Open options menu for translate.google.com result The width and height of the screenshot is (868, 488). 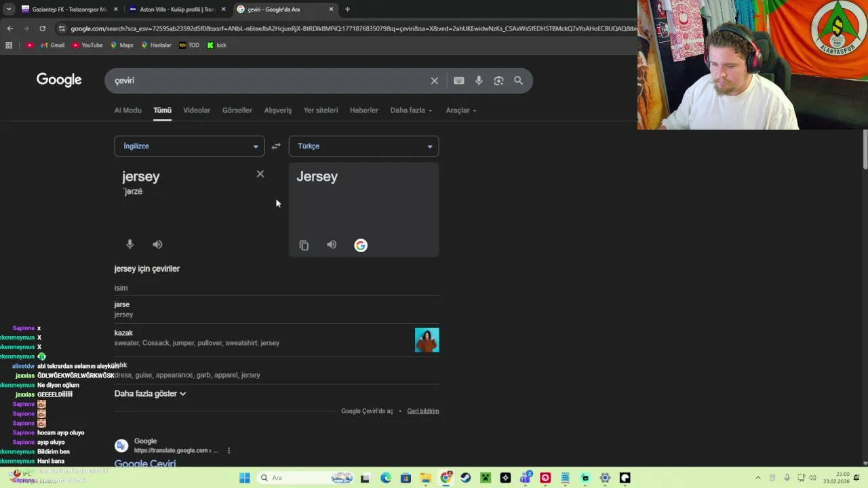pyautogui.click(x=229, y=451)
